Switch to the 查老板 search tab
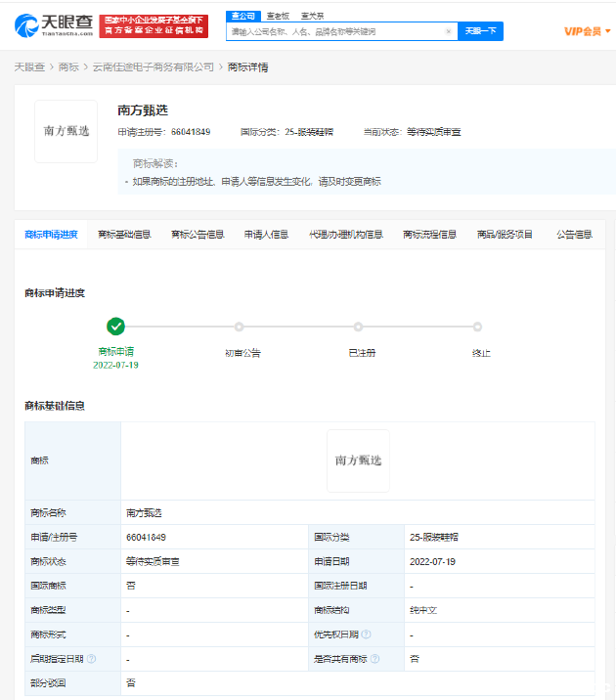The width and height of the screenshot is (616, 700). [x=278, y=16]
